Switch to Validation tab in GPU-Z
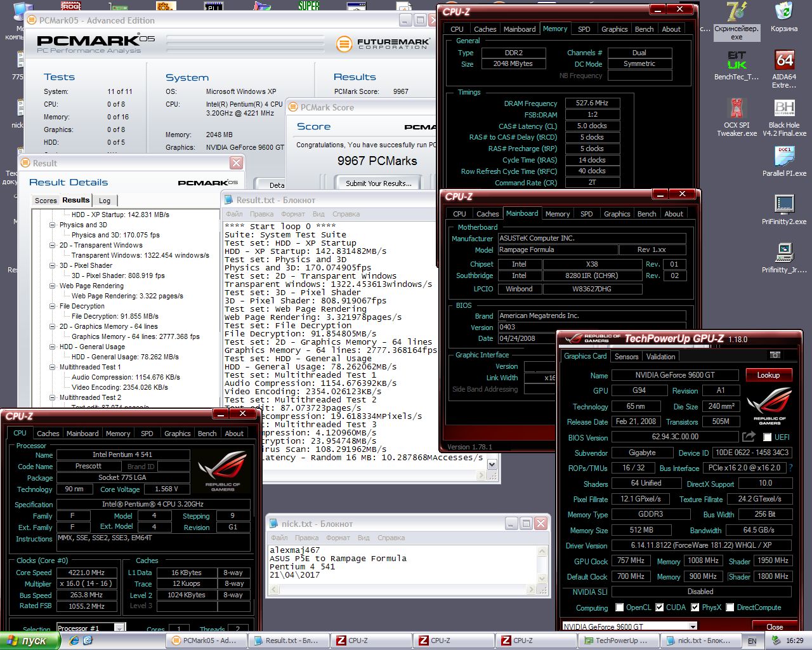The height and width of the screenshot is (650, 812). point(660,357)
